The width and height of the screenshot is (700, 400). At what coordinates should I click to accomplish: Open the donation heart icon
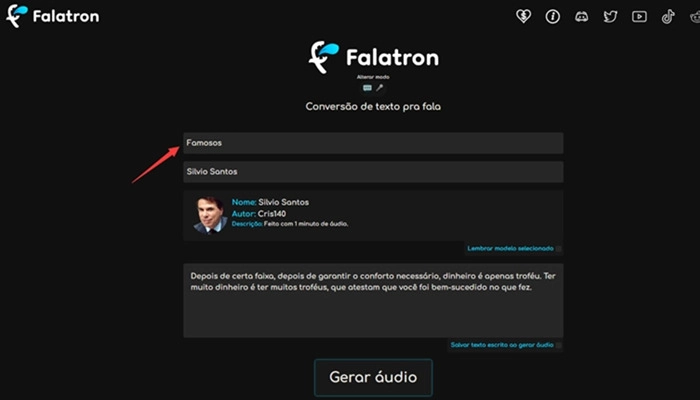523,17
